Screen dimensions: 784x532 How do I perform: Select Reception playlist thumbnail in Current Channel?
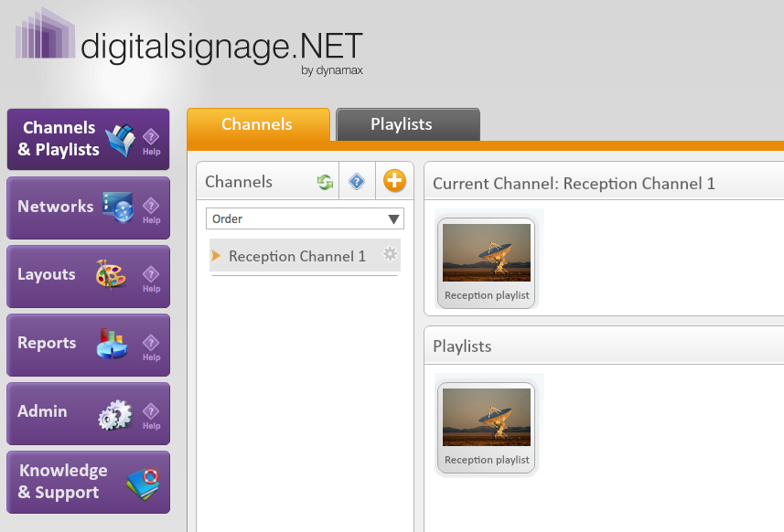(487, 262)
